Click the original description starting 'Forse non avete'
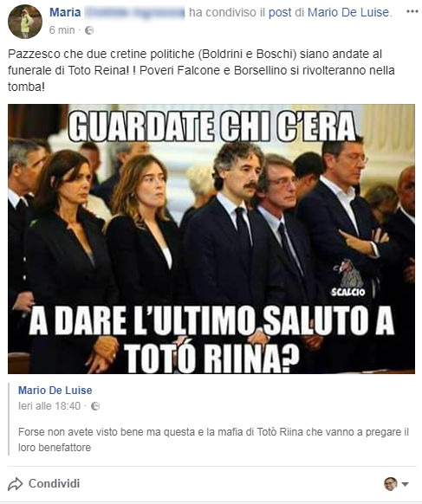Image resolution: width=422 pixels, height=504 pixels. pyautogui.click(x=213, y=439)
